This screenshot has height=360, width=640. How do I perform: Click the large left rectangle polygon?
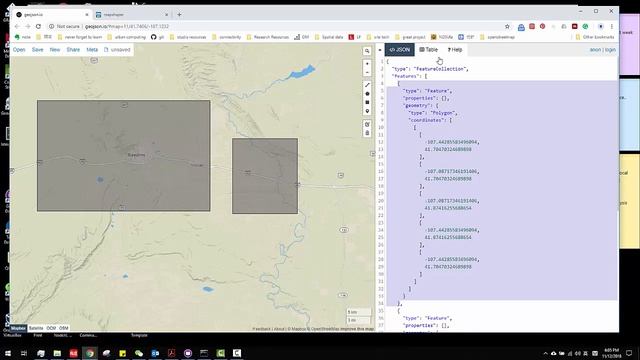click(x=124, y=156)
